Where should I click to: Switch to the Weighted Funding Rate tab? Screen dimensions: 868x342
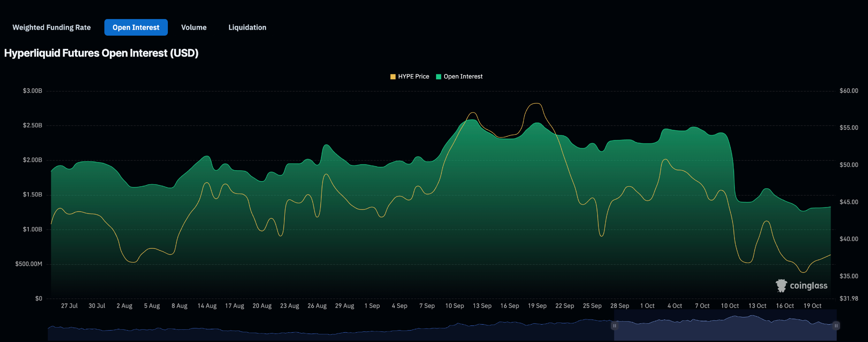(51, 28)
